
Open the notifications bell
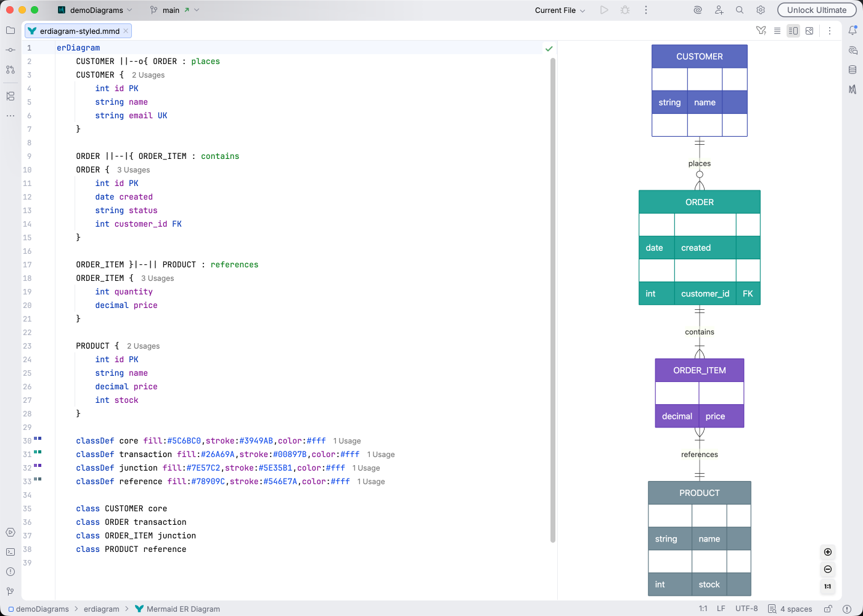pos(854,30)
